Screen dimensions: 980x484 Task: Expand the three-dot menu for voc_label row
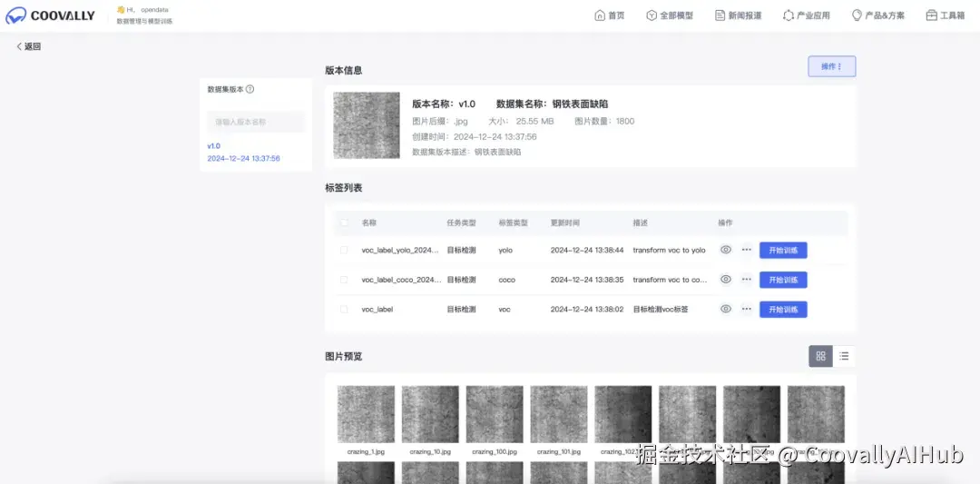pos(747,309)
